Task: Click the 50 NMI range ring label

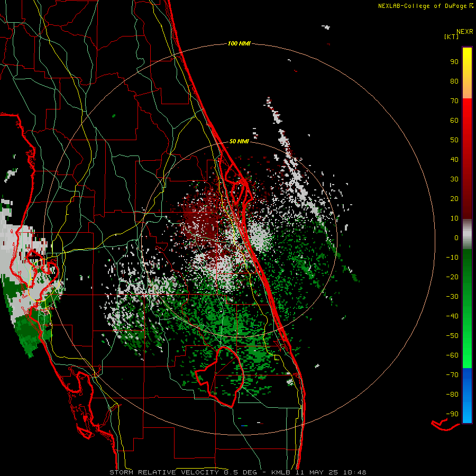Action: pyautogui.click(x=239, y=141)
